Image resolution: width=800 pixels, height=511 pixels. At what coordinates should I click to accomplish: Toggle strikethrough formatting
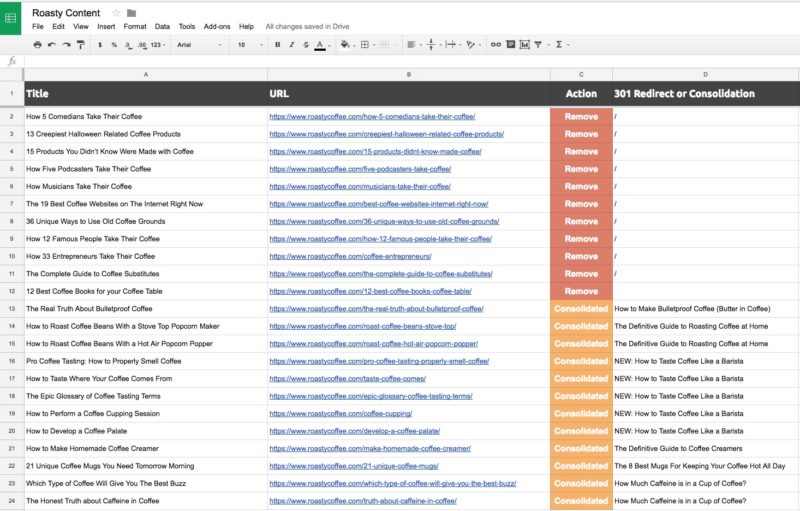306,45
